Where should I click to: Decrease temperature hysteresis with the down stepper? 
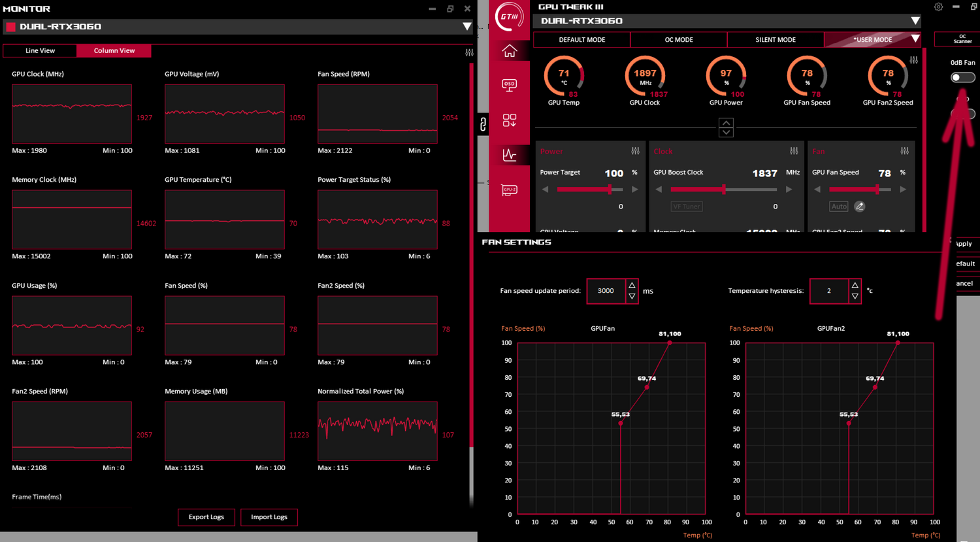(x=855, y=297)
